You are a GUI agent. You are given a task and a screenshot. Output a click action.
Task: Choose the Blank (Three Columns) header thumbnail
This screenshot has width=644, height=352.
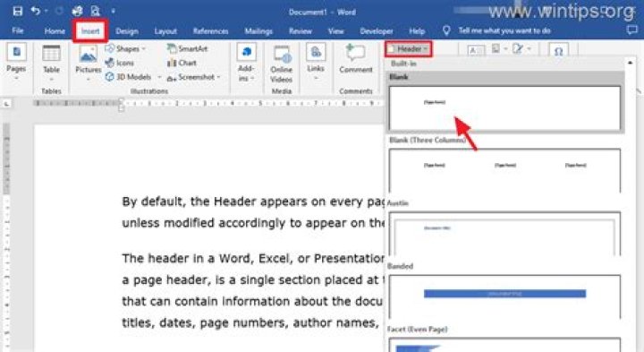(504, 171)
